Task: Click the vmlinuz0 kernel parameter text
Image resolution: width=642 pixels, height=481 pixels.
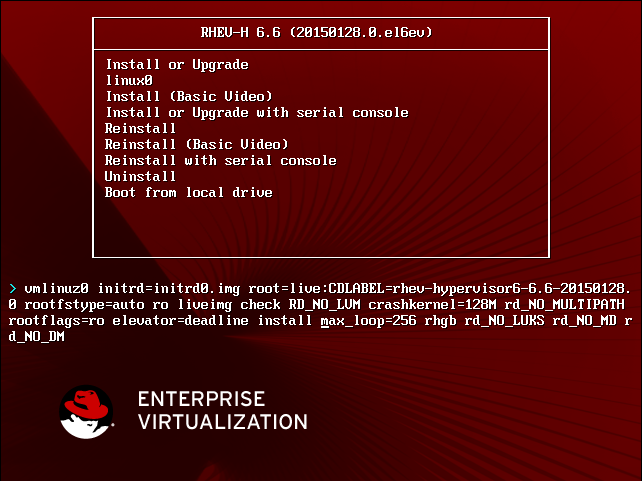Action: [57, 289]
